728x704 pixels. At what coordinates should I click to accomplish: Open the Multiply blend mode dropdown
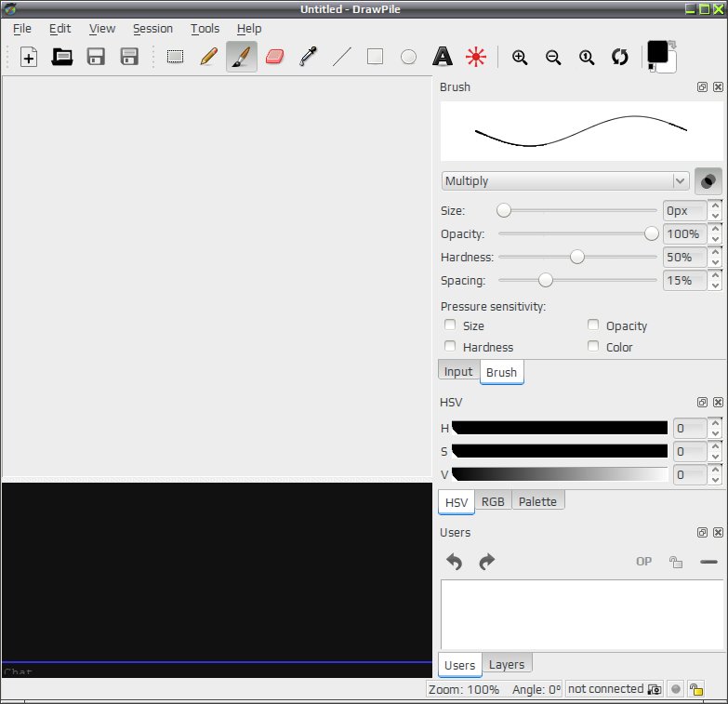coord(564,181)
